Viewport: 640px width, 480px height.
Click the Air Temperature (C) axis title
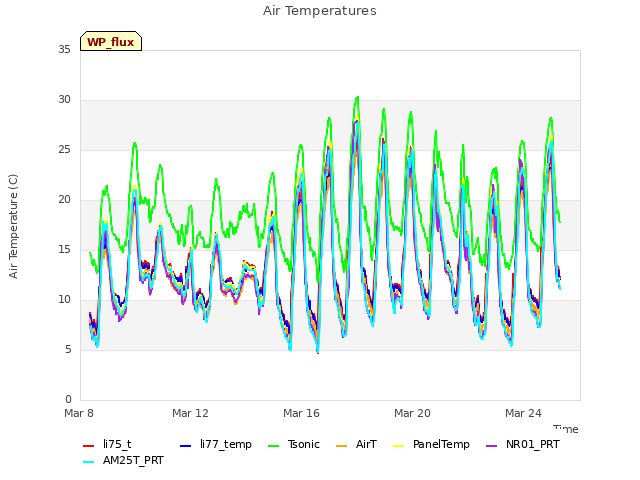tap(13, 226)
